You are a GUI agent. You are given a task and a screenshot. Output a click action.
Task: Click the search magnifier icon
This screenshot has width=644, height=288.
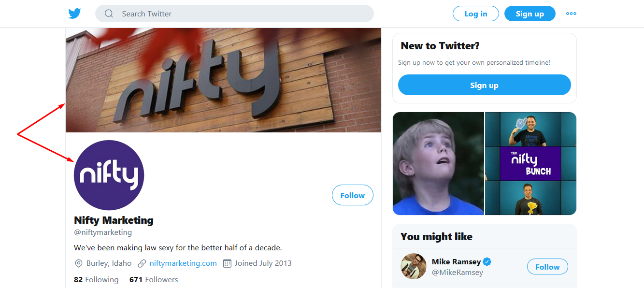pos(109,14)
